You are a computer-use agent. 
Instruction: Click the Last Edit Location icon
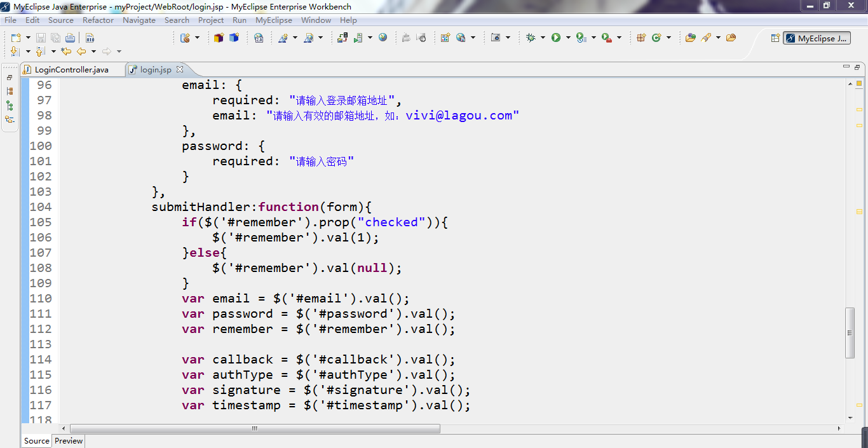pyautogui.click(x=66, y=51)
